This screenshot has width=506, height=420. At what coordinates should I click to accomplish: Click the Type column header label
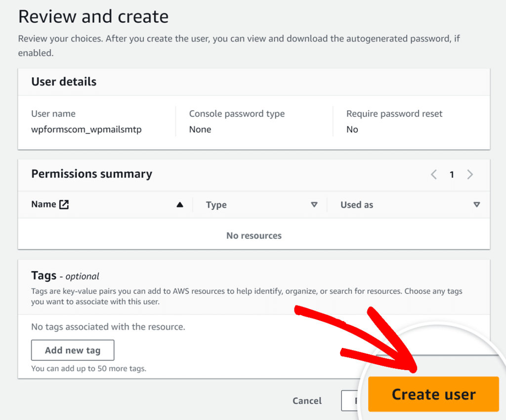tap(216, 205)
